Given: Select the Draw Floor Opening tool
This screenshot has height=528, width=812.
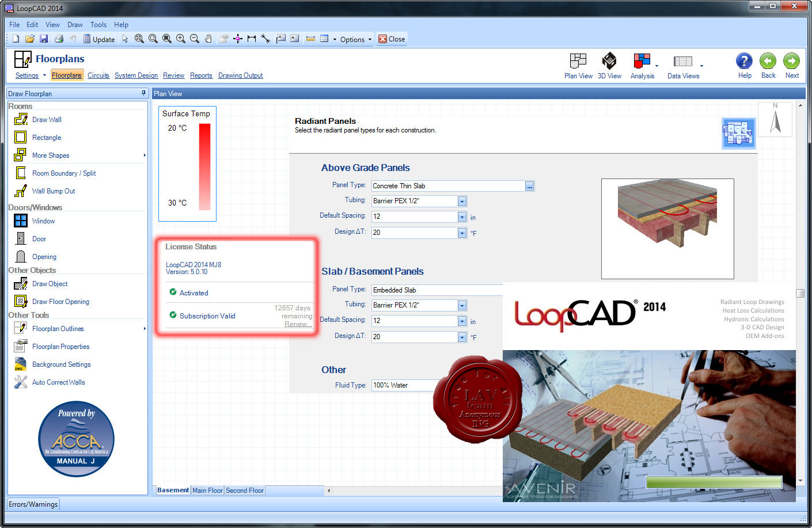Looking at the screenshot, I should point(60,302).
